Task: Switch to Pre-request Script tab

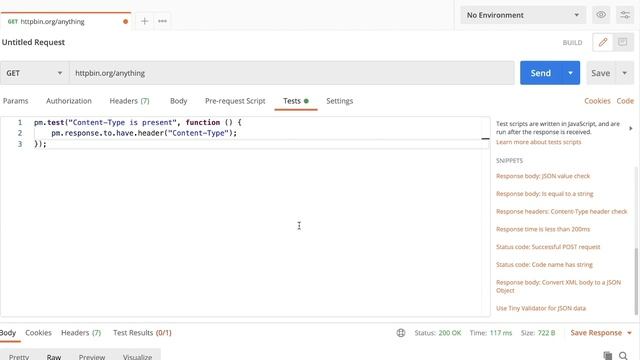Action: [235, 101]
